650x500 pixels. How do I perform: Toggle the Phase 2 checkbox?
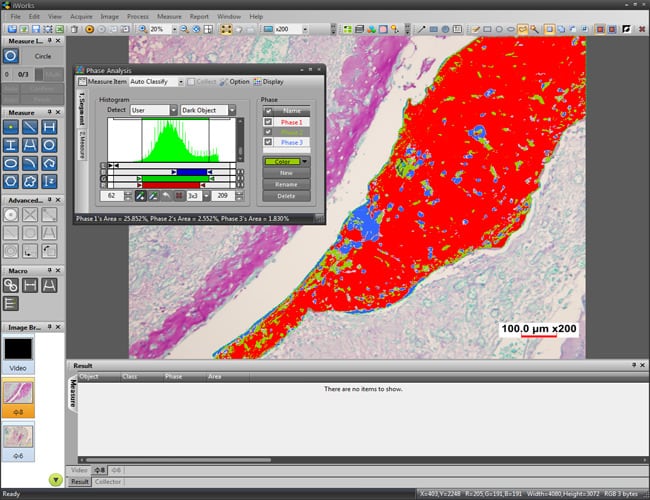pyautogui.click(x=266, y=132)
